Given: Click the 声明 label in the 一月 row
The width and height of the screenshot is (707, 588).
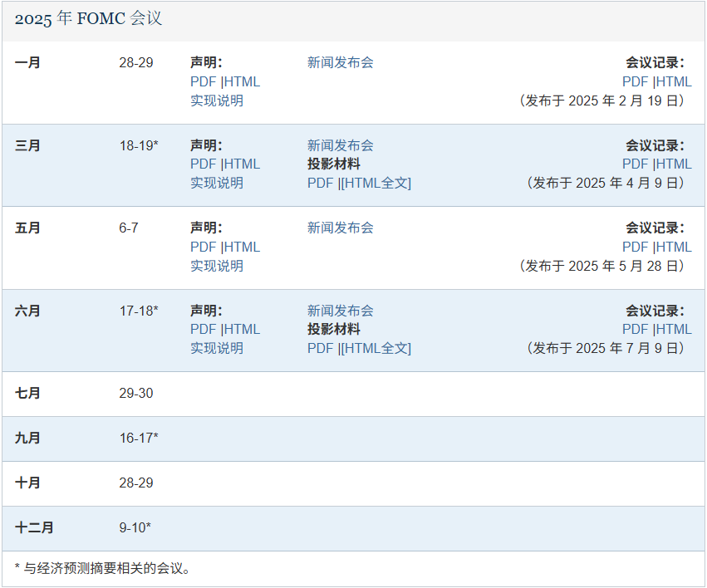Looking at the screenshot, I should 206,62.
